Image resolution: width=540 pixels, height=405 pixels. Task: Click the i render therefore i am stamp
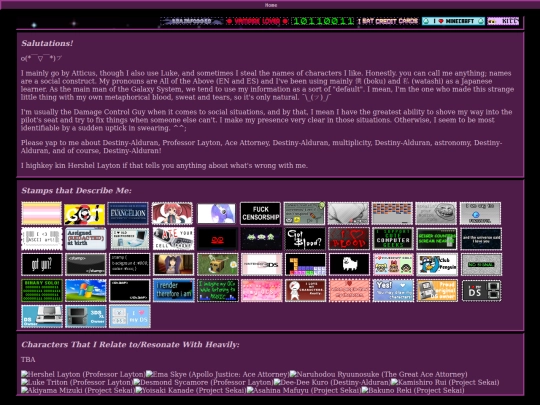point(174,291)
